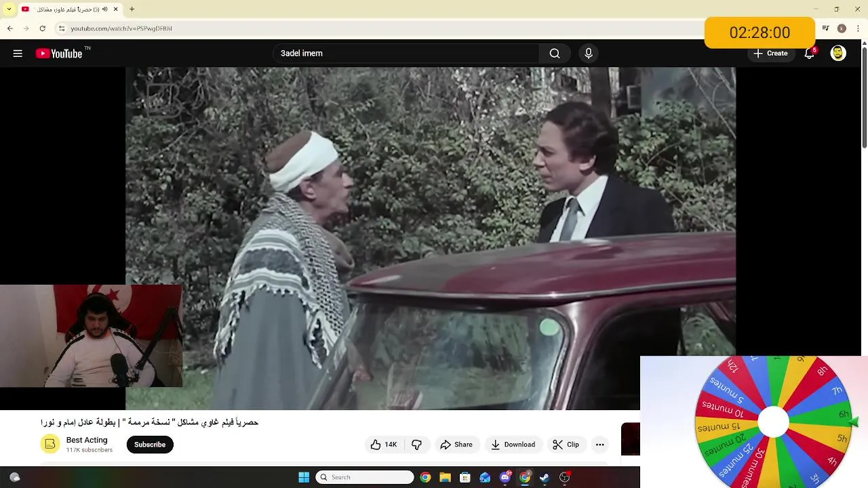
Task: Open the Best Acting channel name link
Action: [x=87, y=440]
